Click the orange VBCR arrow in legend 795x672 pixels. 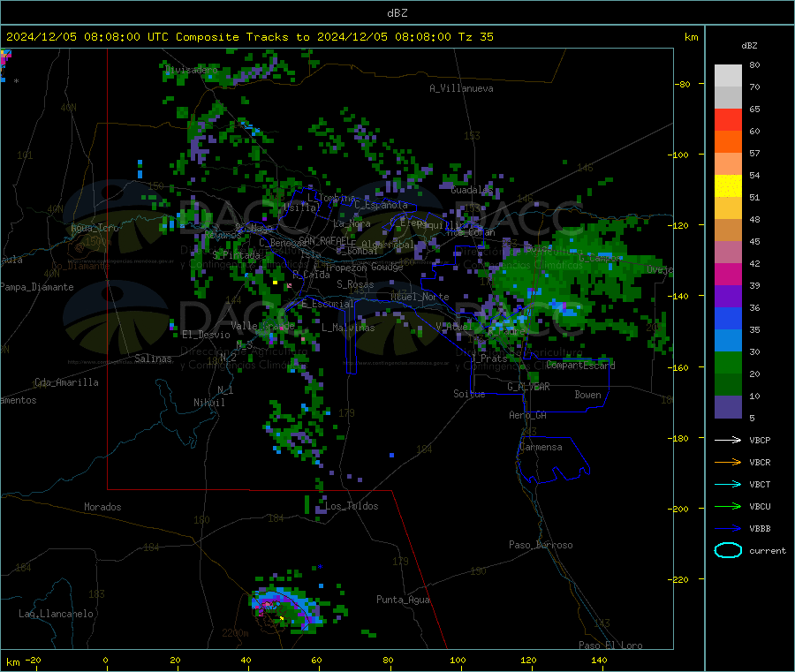(x=728, y=462)
